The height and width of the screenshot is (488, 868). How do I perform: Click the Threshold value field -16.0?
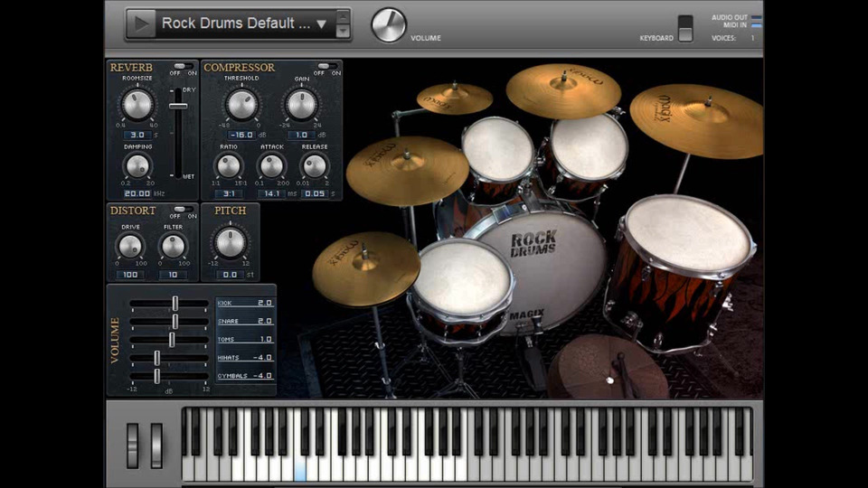click(241, 135)
